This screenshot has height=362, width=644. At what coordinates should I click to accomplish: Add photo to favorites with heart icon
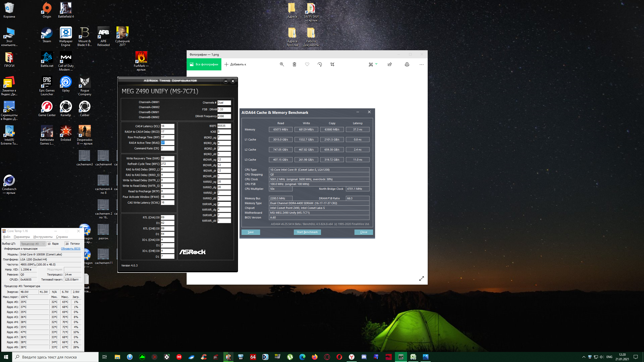coord(307,64)
